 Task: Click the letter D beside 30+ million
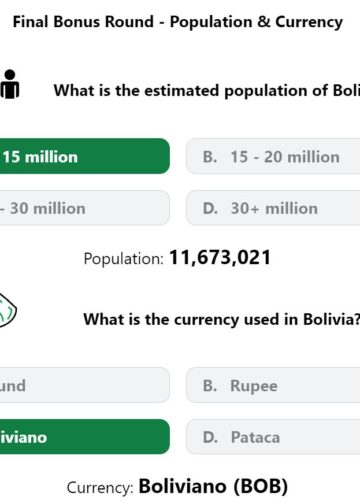pos(210,209)
